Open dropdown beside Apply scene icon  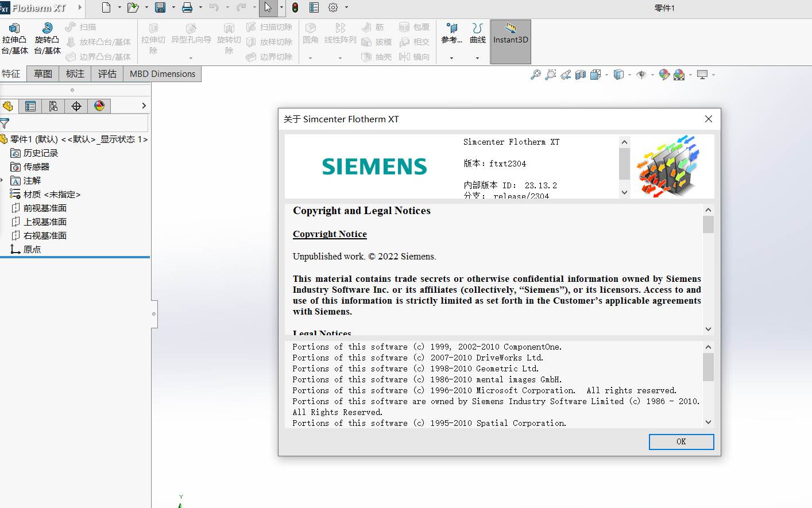690,75
